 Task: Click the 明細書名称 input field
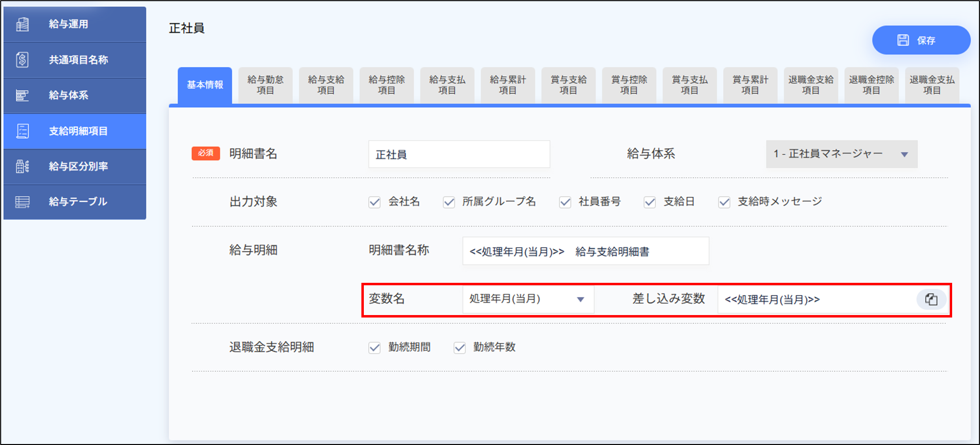585,252
